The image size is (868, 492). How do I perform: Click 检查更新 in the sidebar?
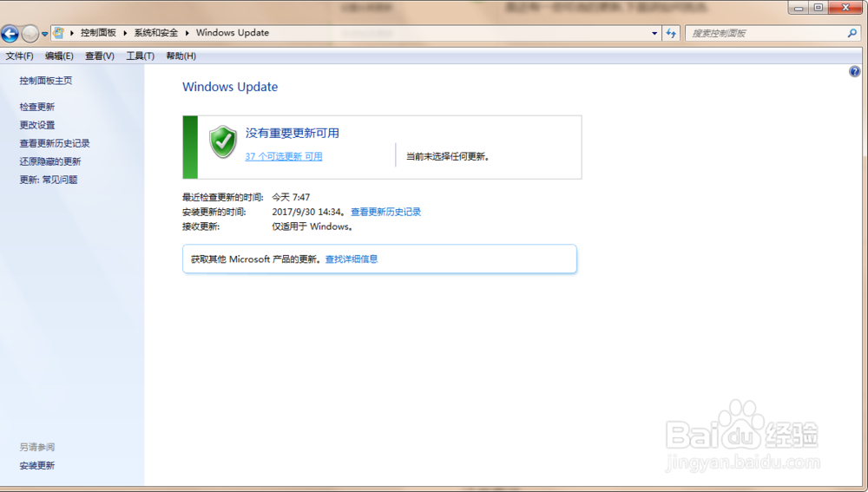pos(37,107)
